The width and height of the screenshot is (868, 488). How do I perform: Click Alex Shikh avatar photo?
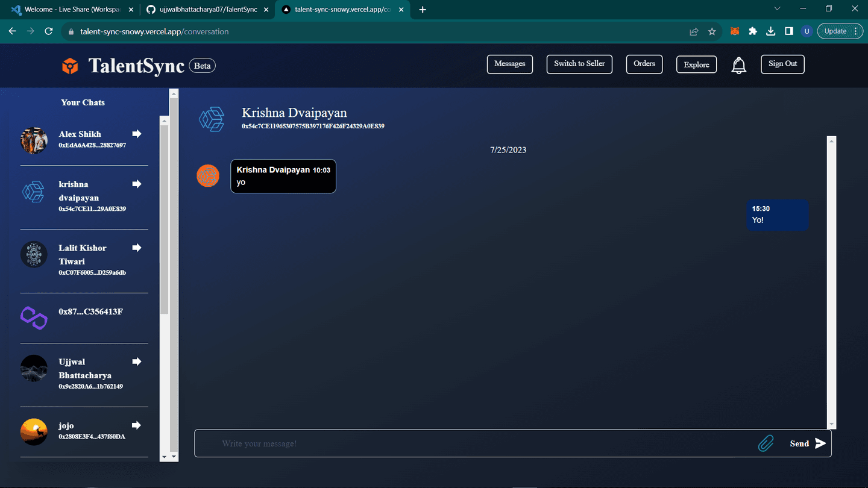(x=34, y=140)
